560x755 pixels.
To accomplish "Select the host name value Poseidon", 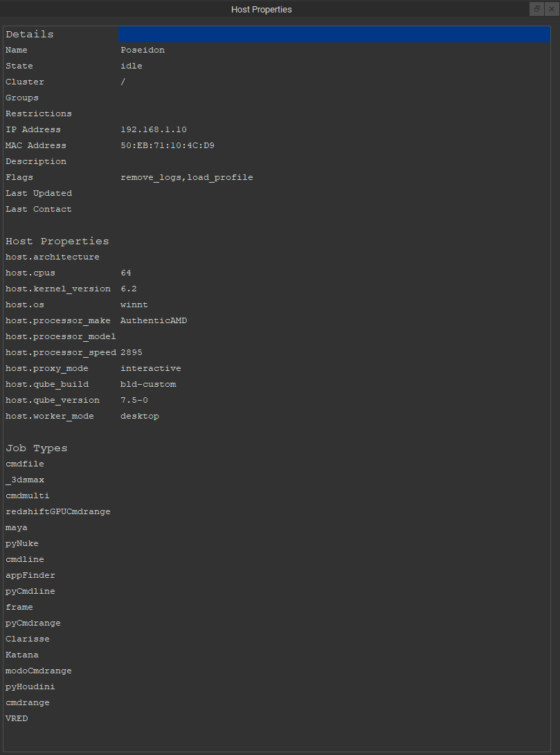I will click(x=143, y=51).
